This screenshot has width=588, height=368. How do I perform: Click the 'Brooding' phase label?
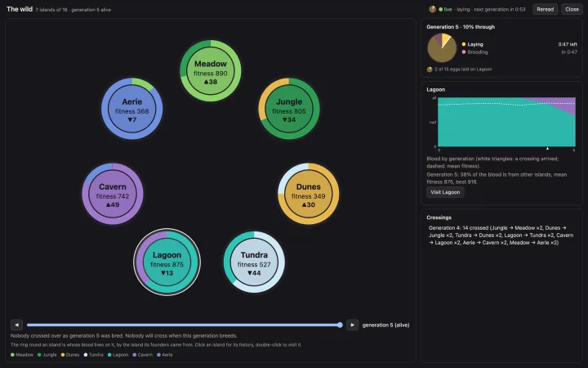click(478, 52)
